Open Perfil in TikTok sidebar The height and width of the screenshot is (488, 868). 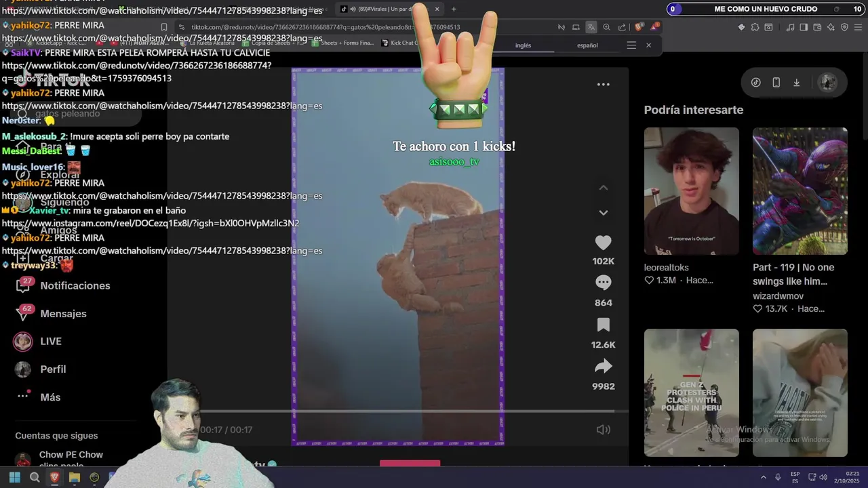(x=41, y=369)
